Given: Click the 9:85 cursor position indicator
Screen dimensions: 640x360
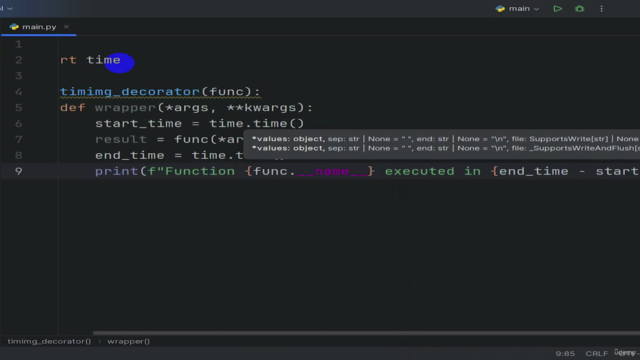Looking at the screenshot, I should (x=565, y=353).
